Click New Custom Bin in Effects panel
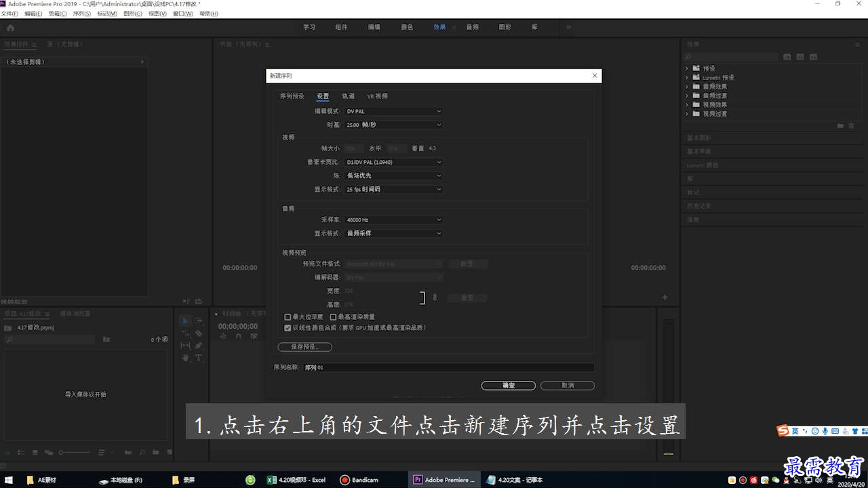The width and height of the screenshot is (868, 488). 840,125
